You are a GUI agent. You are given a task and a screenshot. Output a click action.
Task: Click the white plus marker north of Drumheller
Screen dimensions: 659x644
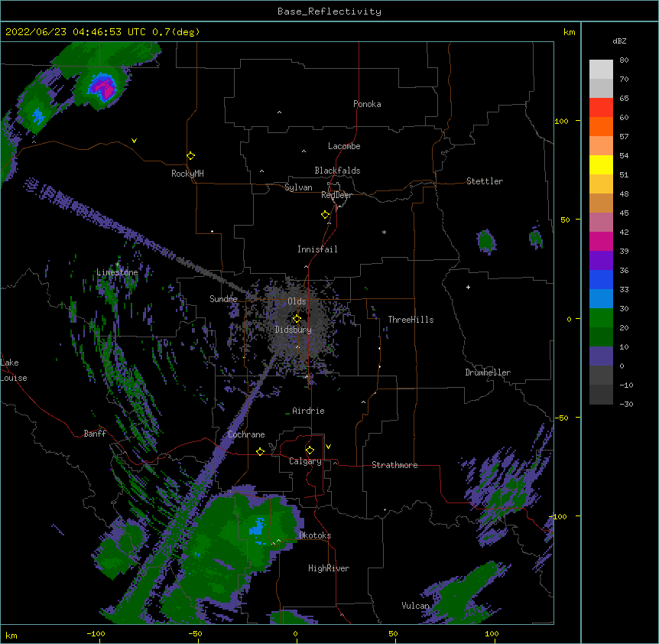[468, 287]
